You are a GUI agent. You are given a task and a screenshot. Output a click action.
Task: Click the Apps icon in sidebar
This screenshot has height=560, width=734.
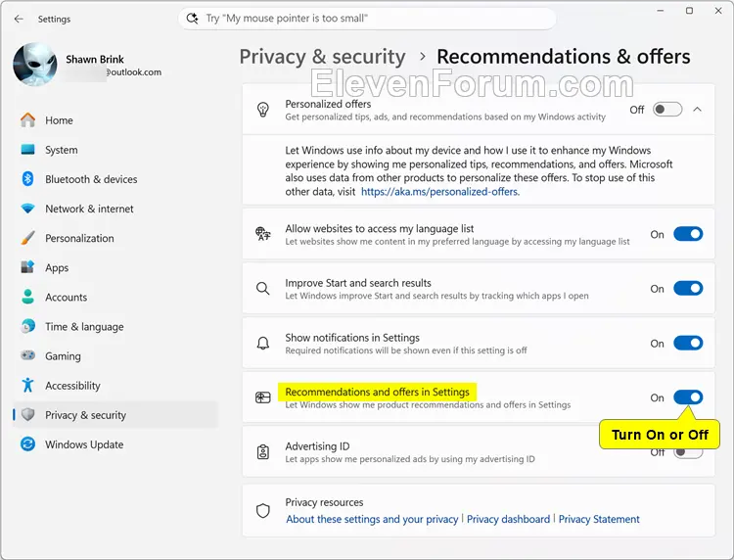28,267
